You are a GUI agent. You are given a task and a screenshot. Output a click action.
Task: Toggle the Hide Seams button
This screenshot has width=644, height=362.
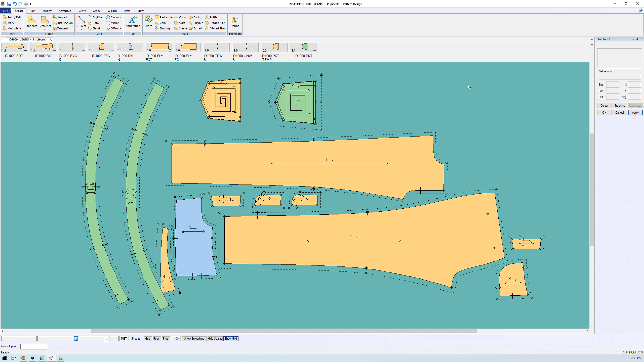[215, 339]
